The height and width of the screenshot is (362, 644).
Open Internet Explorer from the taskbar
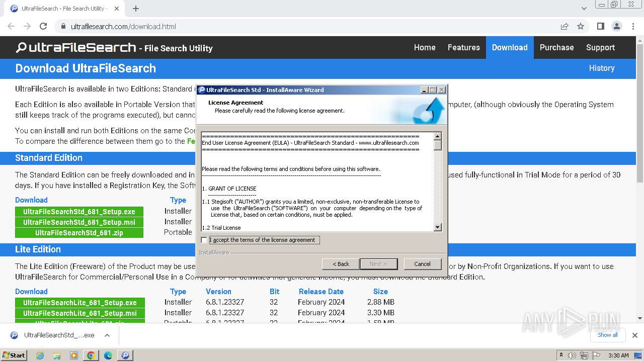(40, 355)
